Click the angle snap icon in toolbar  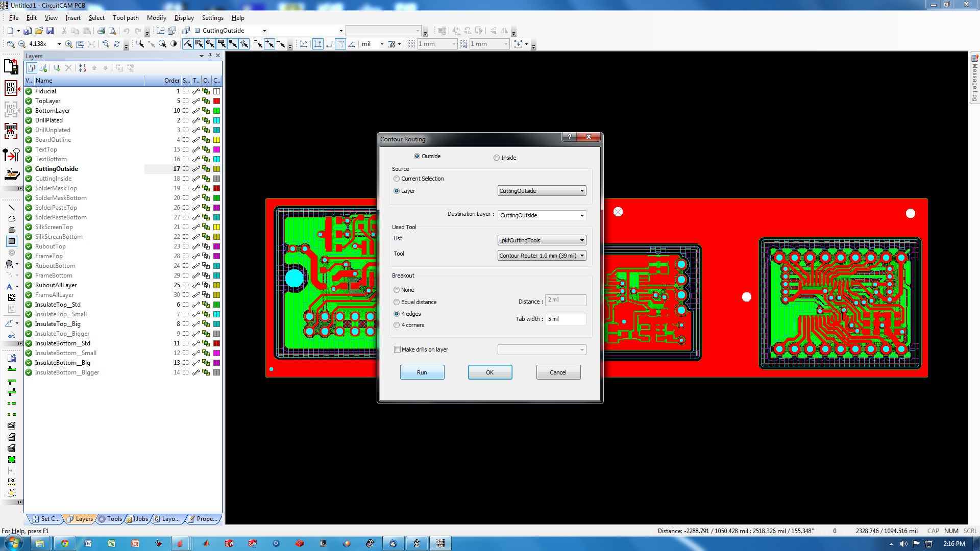pos(352,44)
